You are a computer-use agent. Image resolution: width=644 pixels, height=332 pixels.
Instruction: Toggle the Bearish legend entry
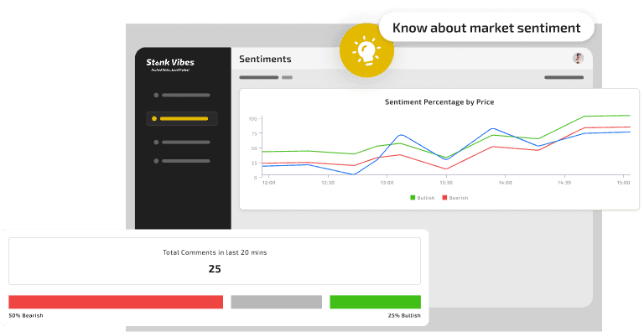click(455, 198)
